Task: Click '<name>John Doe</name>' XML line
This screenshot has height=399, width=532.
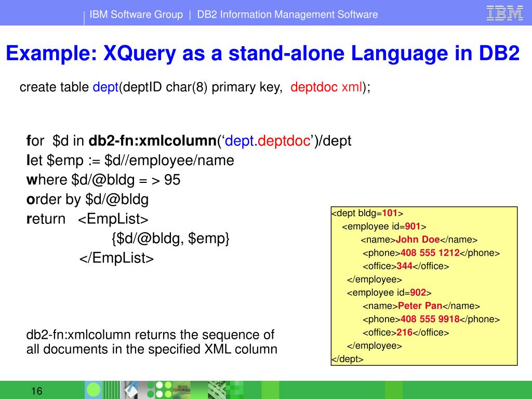Action: tap(419, 240)
